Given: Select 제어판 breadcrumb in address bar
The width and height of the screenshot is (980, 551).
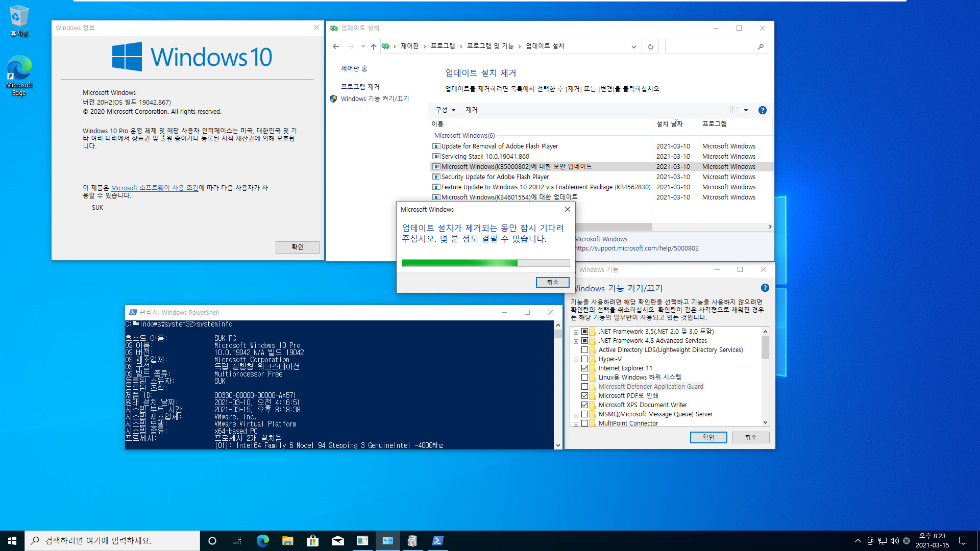Looking at the screenshot, I should point(409,46).
